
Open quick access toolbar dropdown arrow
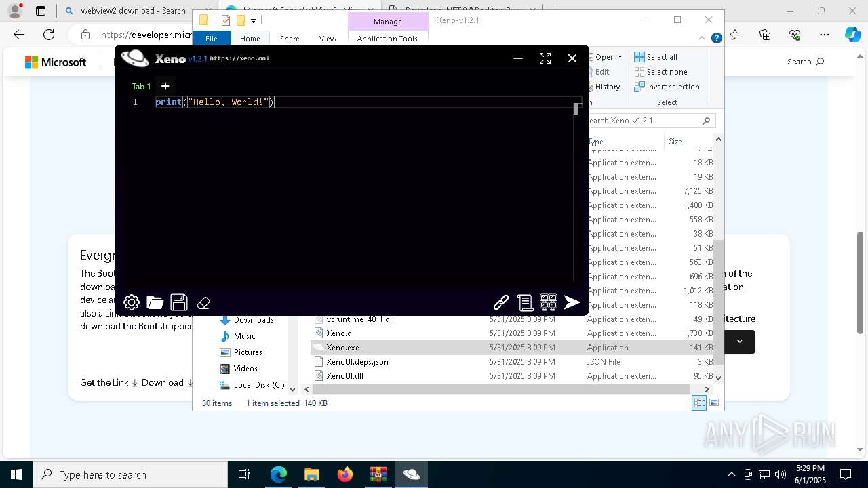(253, 21)
